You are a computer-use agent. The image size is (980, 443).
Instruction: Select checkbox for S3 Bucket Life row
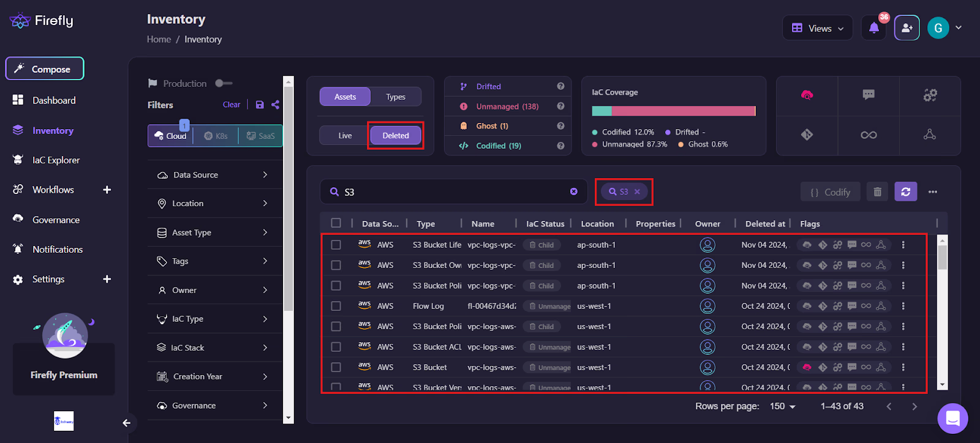tap(336, 245)
